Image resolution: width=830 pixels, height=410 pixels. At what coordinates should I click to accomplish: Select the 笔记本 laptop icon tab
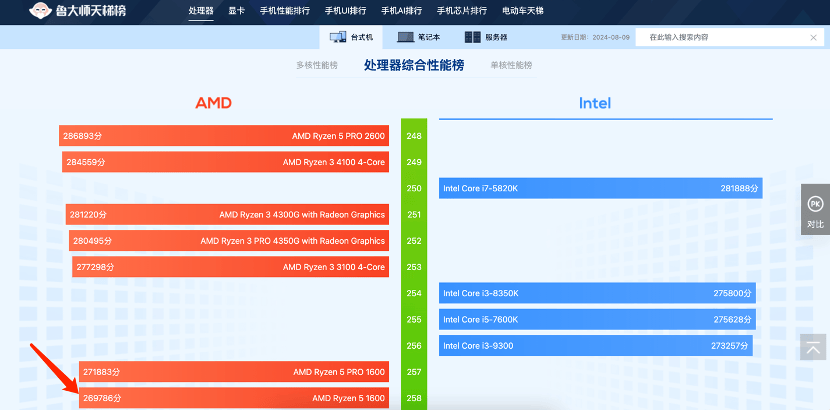[x=419, y=37]
